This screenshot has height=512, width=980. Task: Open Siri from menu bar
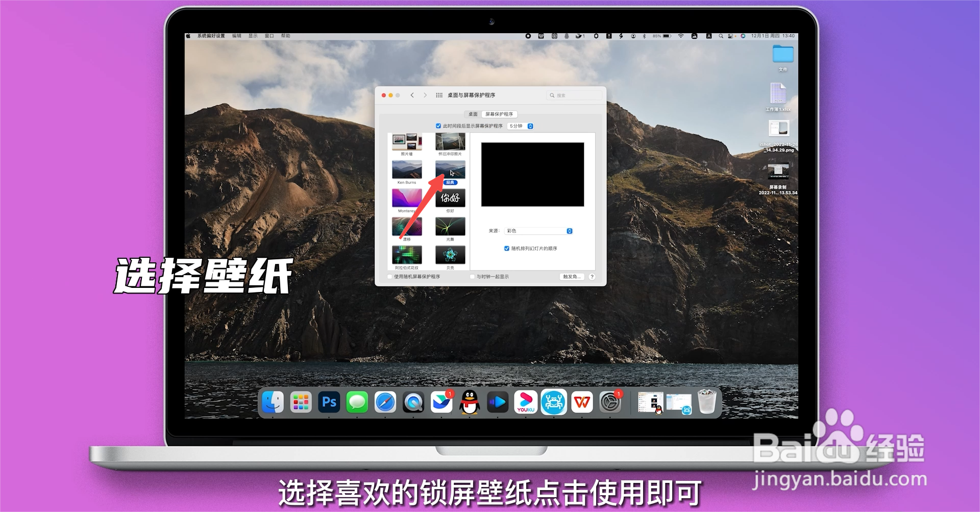pyautogui.click(x=743, y=36)
